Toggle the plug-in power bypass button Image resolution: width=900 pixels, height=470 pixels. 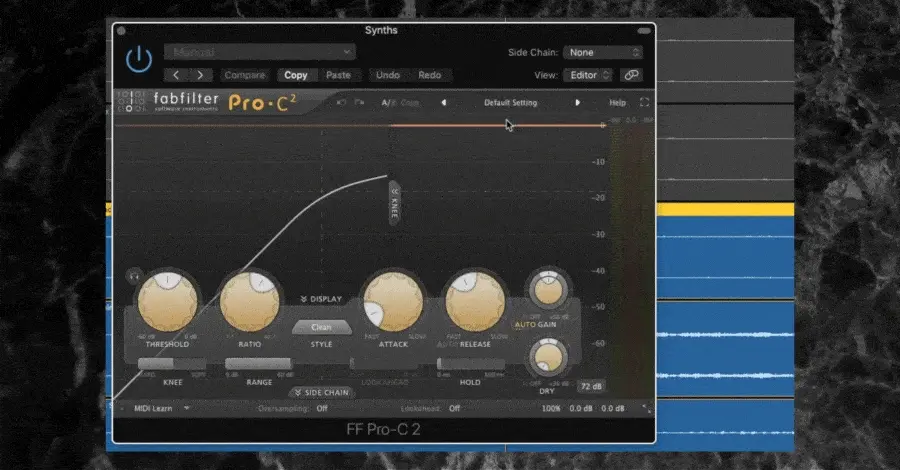click(139, 60)
